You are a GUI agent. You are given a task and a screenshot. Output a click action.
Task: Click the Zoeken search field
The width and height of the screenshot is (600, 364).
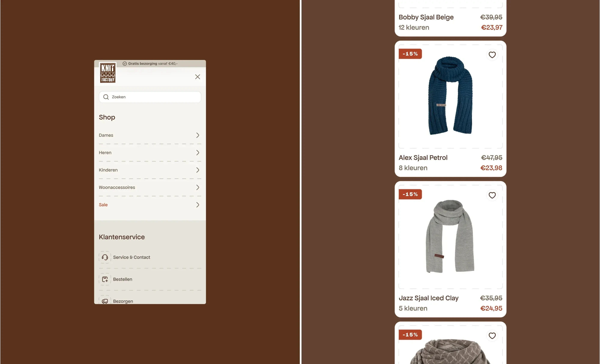(150, 97)
